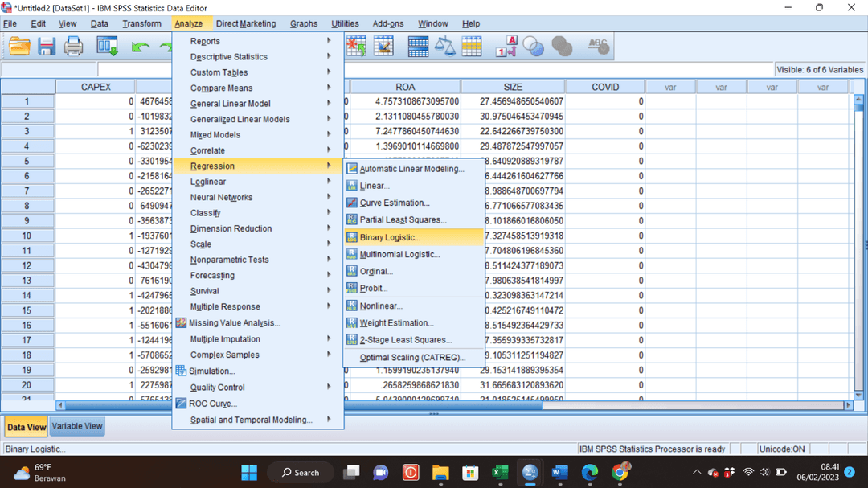868x488 pixels.
Task: Choose Ordinal regression from the submenu
Action: pyautogui.click(x=376, y=272)
